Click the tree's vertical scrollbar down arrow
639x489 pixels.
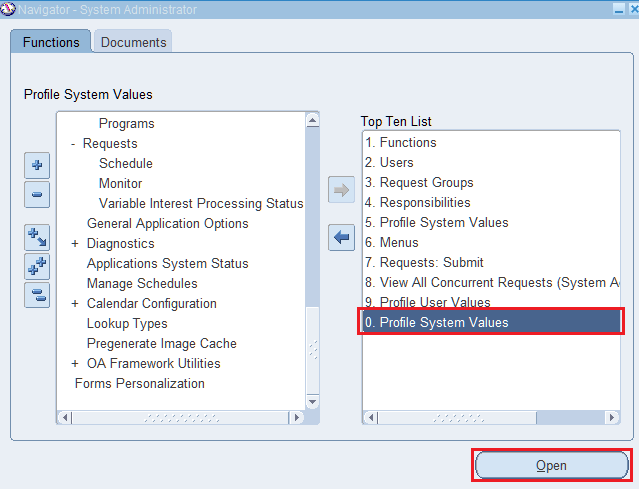(x=312, y=401)
